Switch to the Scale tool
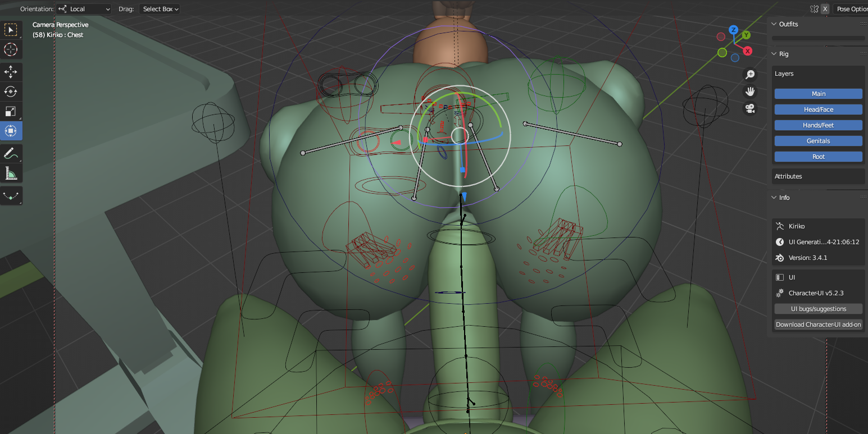The height and width of the screenshot is (434, 868). pyautogui.click(x=11, y=111)
